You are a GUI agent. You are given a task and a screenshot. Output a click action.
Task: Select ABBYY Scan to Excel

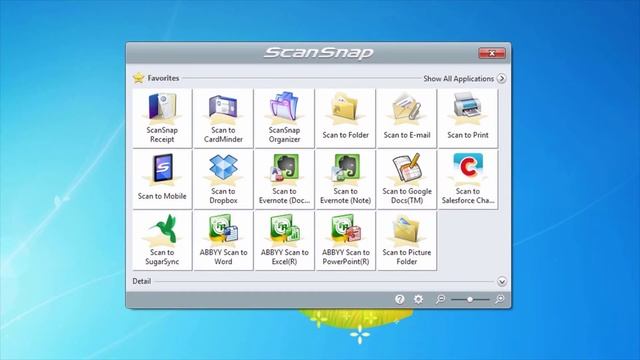(284, 240)
